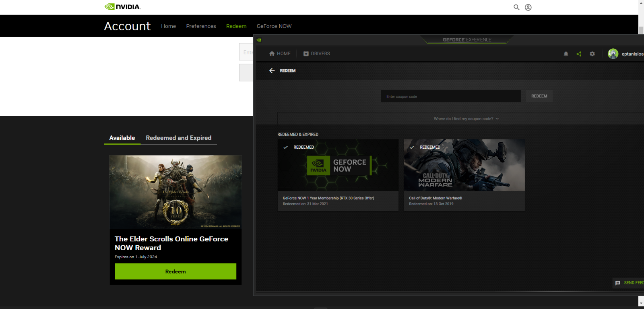Open the Elder Scrolls Online artwork thumbnail
This screenshot has width=644, height=309.
[175, 192]
